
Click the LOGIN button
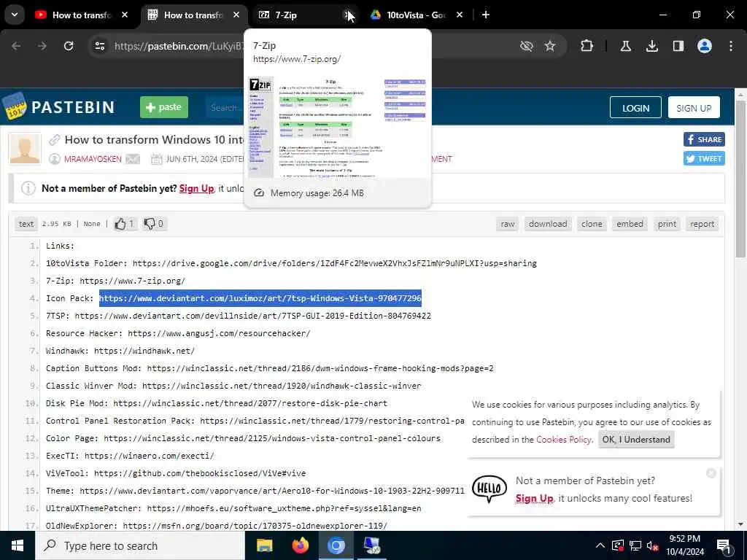click(x=635, y=108)
